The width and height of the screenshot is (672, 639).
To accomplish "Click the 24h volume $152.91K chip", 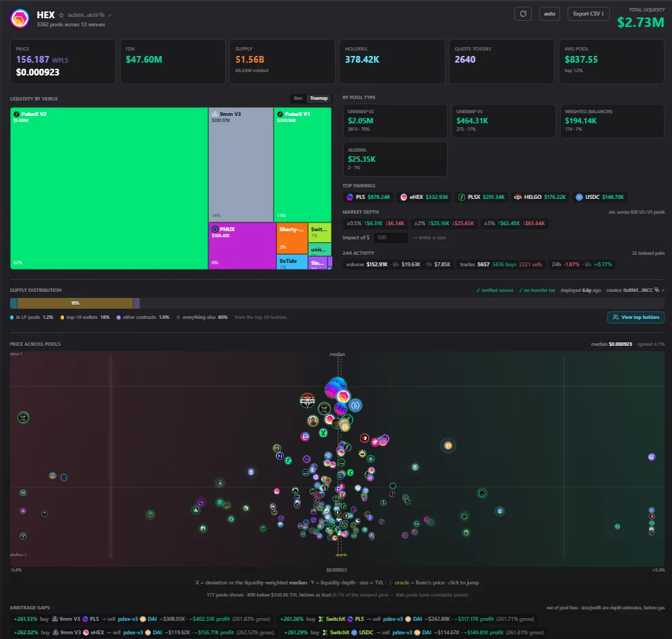I will point(398,264).
